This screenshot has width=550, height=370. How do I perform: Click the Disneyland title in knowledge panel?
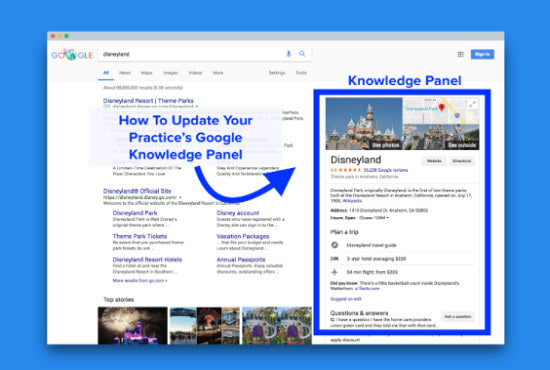(356, 160)
